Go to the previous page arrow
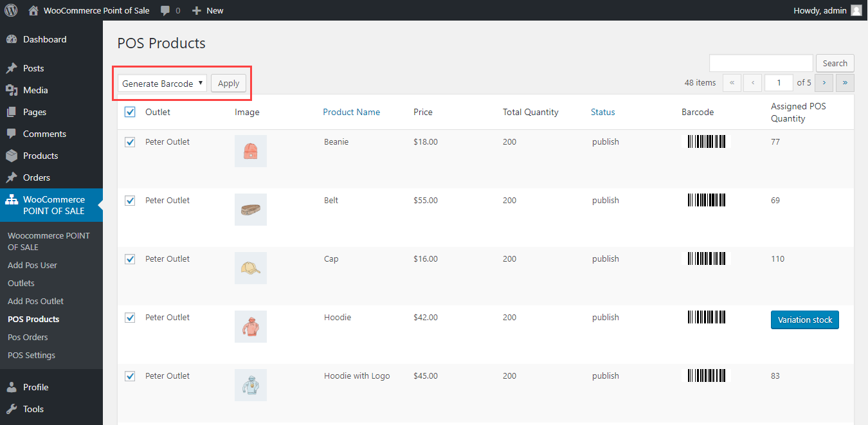Screen dimensions: 868x425 [754, 82]
